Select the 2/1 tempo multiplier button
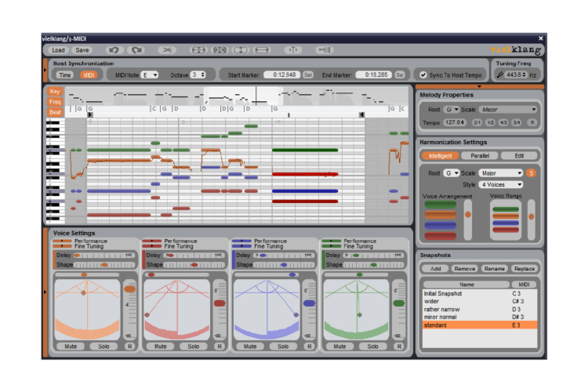Screen dimensions: 588x392 (x=477, y=122)
